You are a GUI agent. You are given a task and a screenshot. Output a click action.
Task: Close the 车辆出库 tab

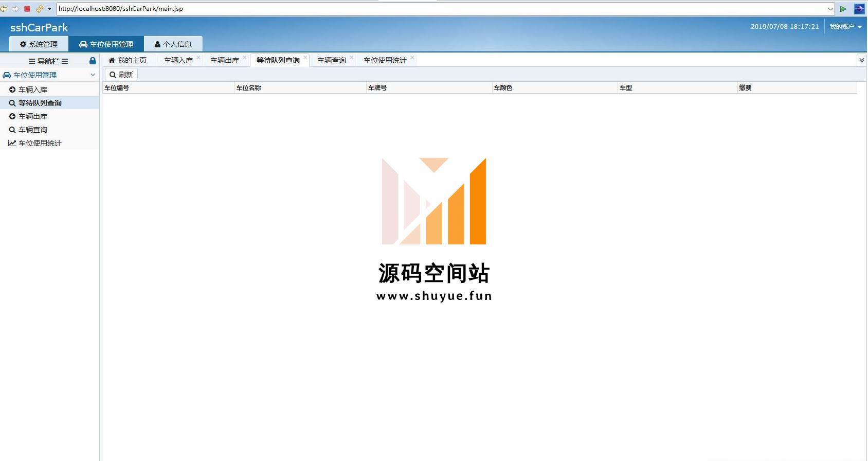(245, 58)
